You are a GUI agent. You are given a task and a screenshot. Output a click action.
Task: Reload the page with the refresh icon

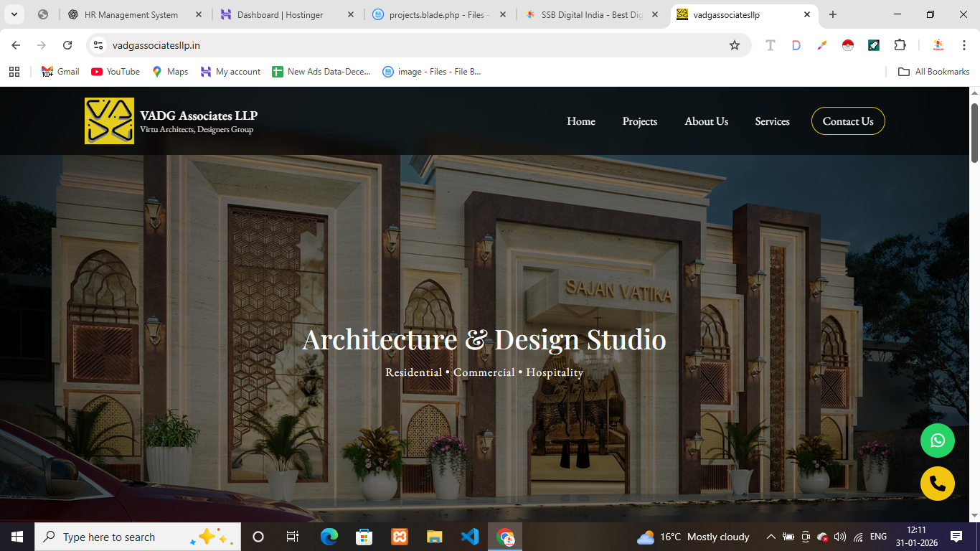[x=67, y=44]
